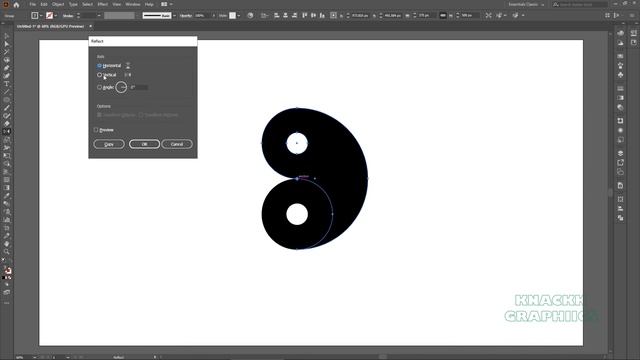The image size is (640, 360).
Task: Select the Eyedropper tool
Action: click(x=7, y=196)
